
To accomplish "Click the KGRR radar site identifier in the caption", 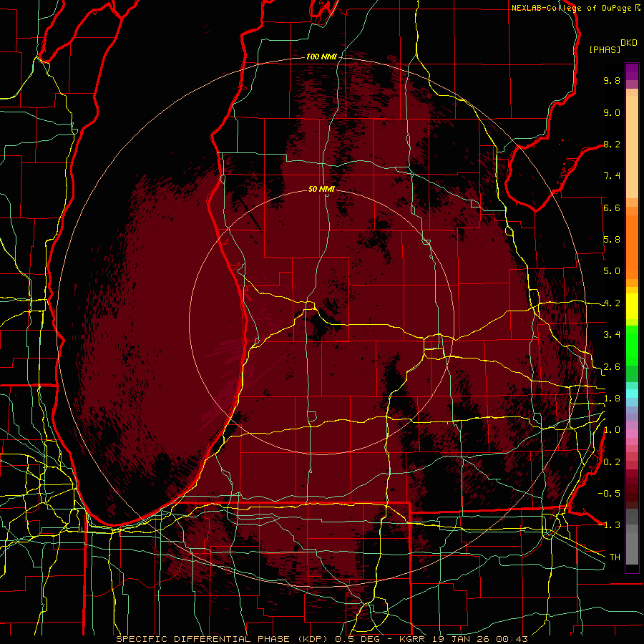I will tap(412, 639).
